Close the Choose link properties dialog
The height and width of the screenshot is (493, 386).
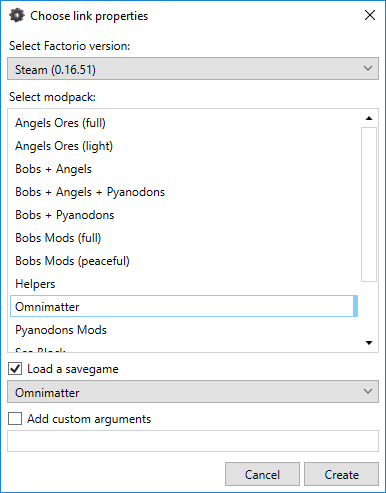370,15
